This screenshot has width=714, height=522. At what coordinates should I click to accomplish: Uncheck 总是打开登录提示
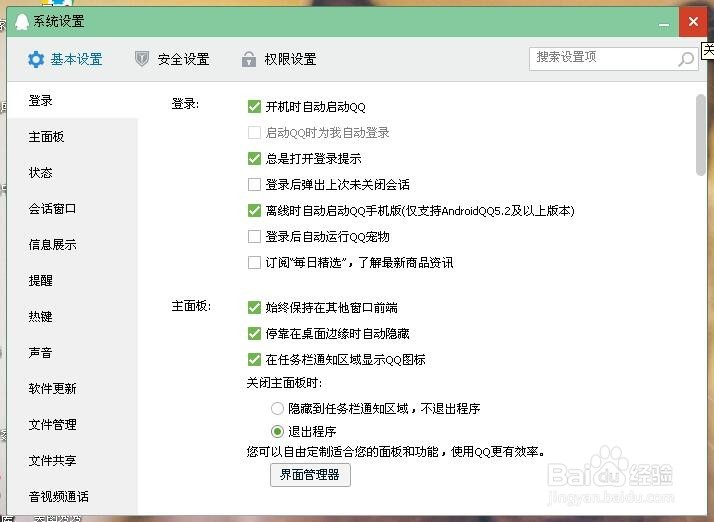pyautogui.click(x=254, y=159)
